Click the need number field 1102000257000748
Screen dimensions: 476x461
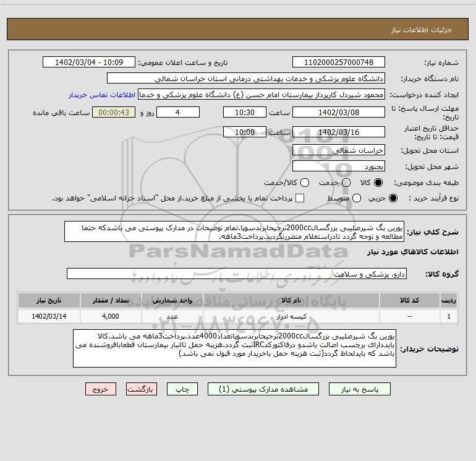pos(339,62)
